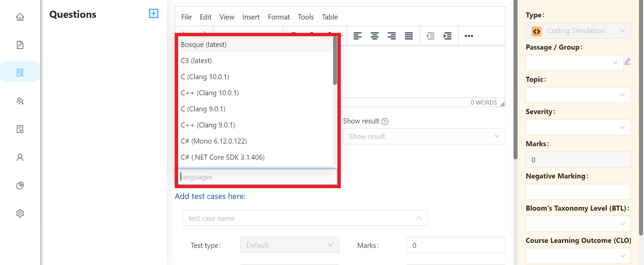
Task: Open the user profile sidebar icon
Action: click(x=20, y=157)
